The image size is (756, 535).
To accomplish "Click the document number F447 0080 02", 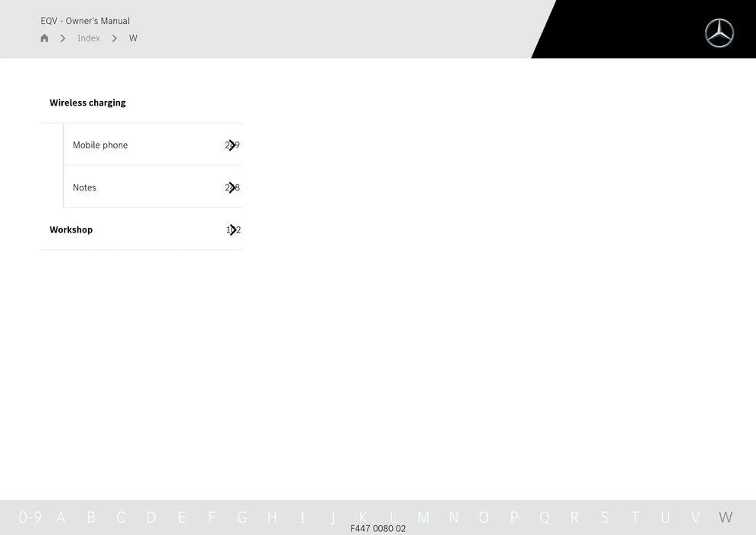I will click(378, 528).
